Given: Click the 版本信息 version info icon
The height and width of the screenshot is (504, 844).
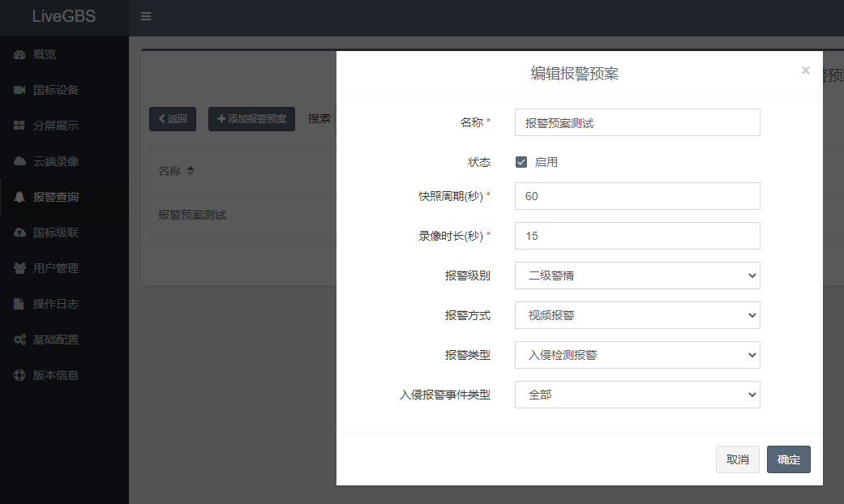Looking at the screenshot, I should coord(18,374).
